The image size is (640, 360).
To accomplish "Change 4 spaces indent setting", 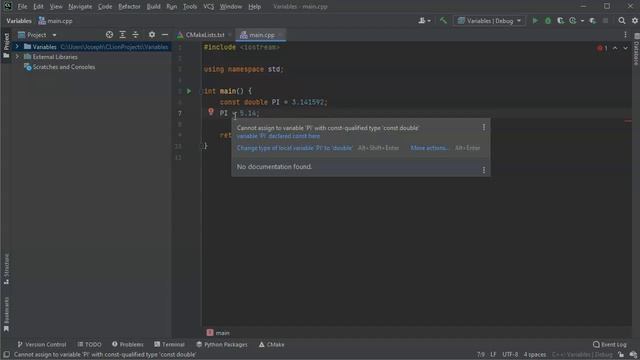I will tap(535, 355).
